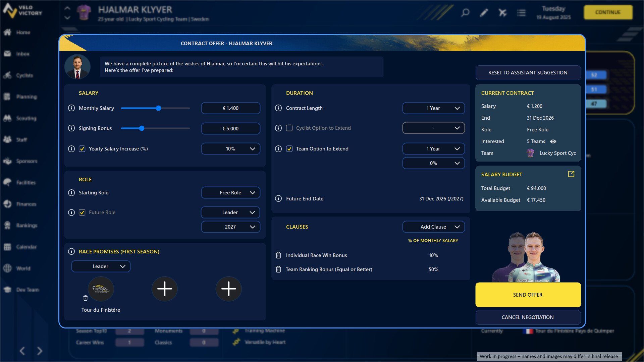The width and height of the screenshot is (644, 362).
Task: Click the search magnifier in the top bar
Action: (x=465, y=13)
